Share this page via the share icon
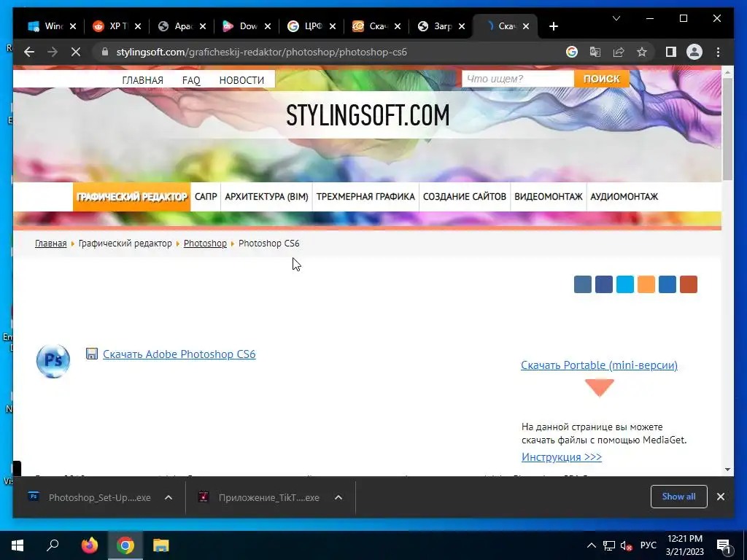Screen dimensions: 747x560 [619, 52]
